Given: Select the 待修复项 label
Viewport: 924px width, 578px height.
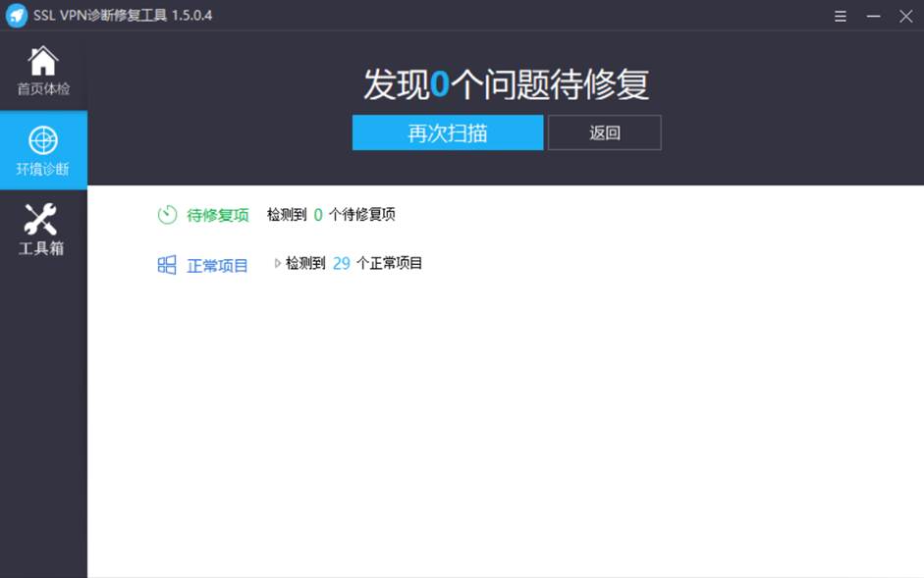Looking at the screenshot, I should pos(217,215).
